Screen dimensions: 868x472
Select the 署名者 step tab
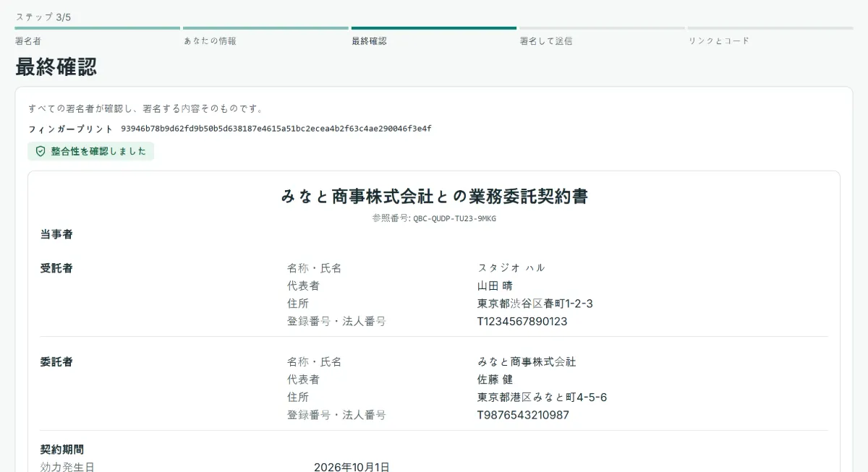pos(97,37)
